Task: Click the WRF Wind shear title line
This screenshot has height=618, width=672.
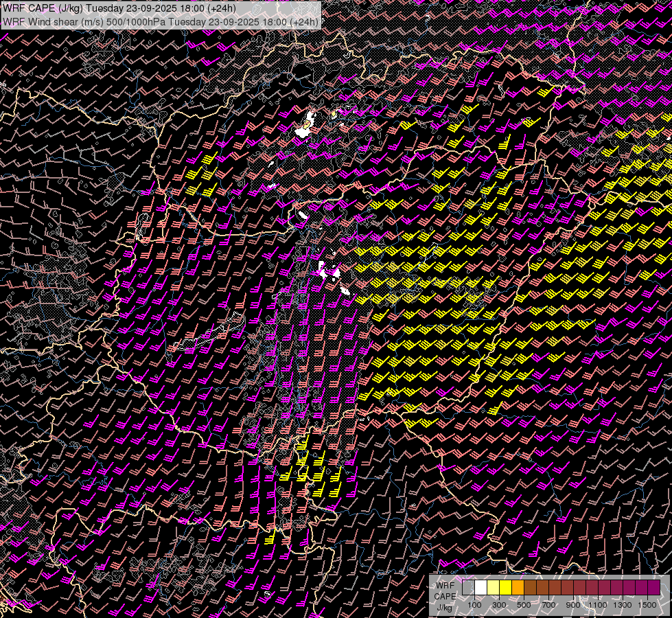Action: coord(161,21)
